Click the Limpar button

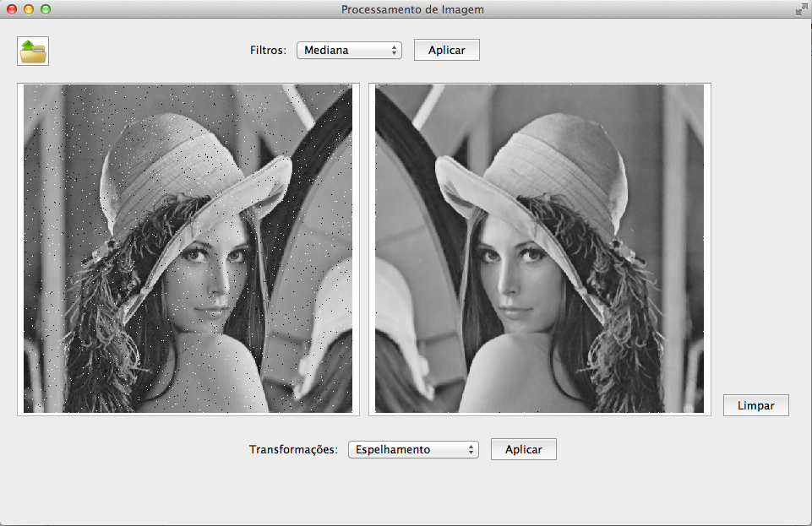pyautogui.click(x=755, y=405)
